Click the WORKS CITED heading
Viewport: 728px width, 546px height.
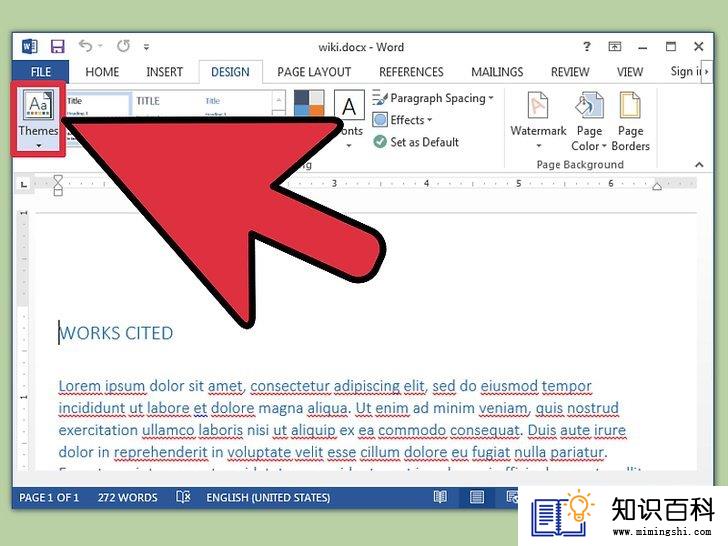pos(116,333)
